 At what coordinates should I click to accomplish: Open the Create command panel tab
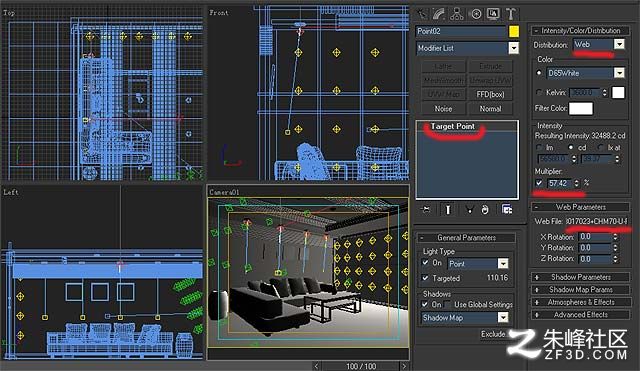(x=422, y=14)
